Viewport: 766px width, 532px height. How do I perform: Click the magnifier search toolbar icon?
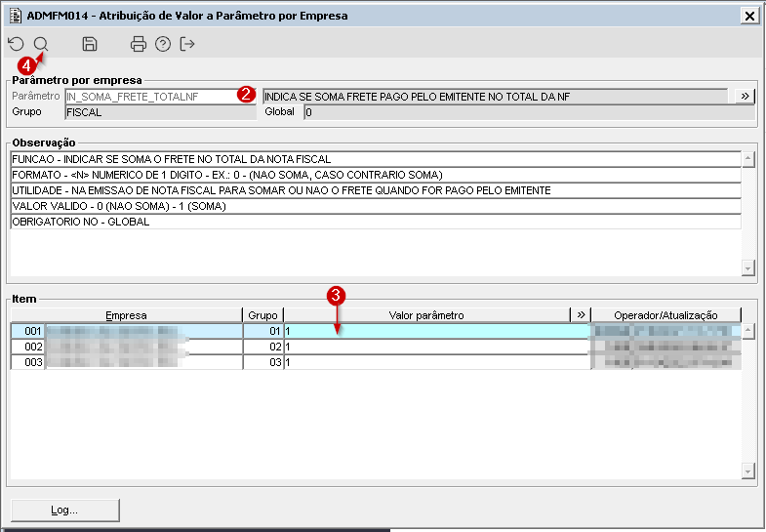click(x=41, y=44)
